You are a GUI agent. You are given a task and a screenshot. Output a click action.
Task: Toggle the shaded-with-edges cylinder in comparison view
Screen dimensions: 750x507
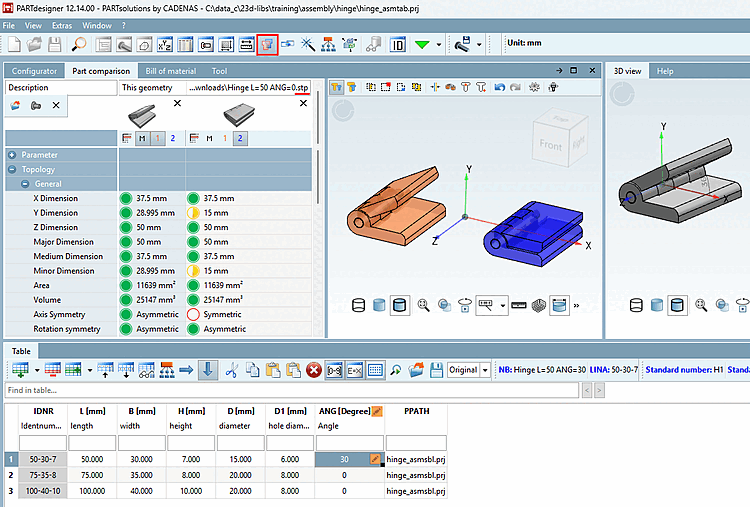point(399,305)
